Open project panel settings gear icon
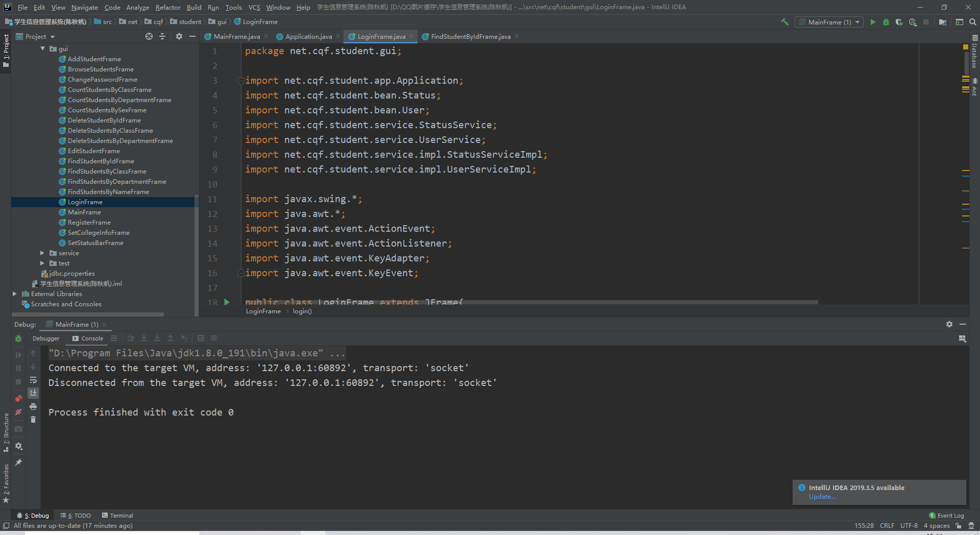This screenshot has width=980, height=535. (x=179, y=36)
